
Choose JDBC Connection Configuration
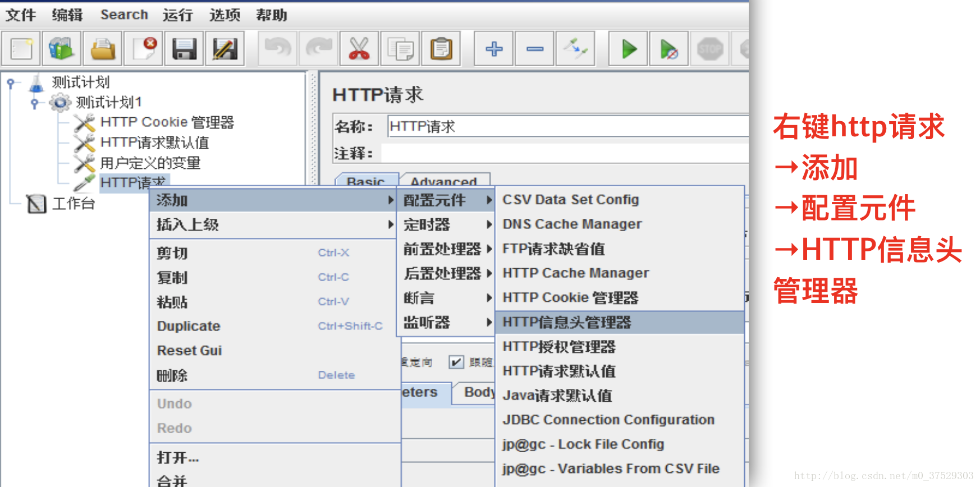(x=620, y=420)
